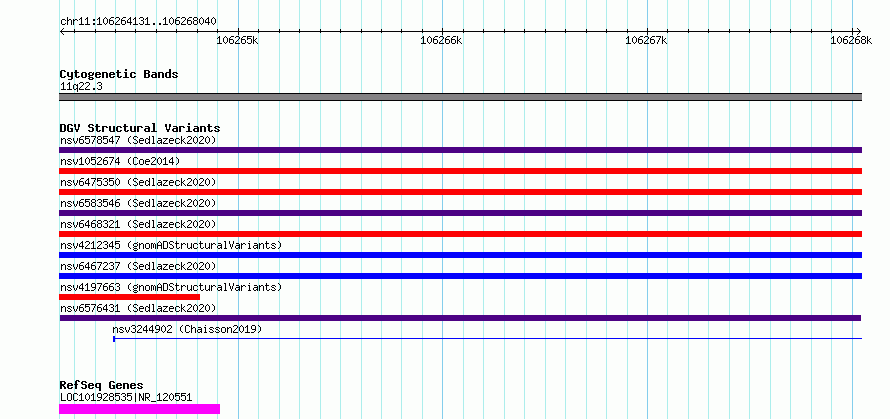
Task: Click the 106267k ruler tick label
Action: point(646,40)
